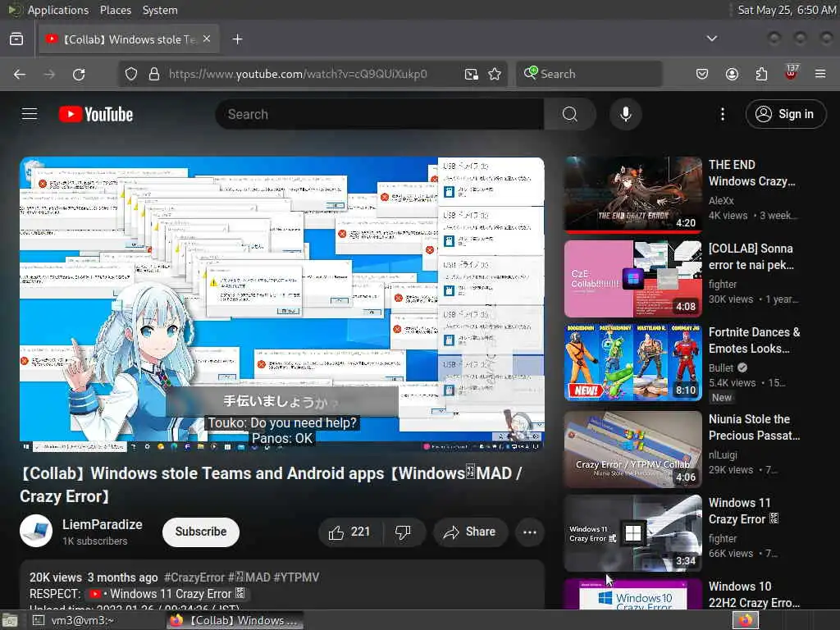
Task: Open COLLAB Sonna error thumbnail
Action: click(x=633, y=279)
